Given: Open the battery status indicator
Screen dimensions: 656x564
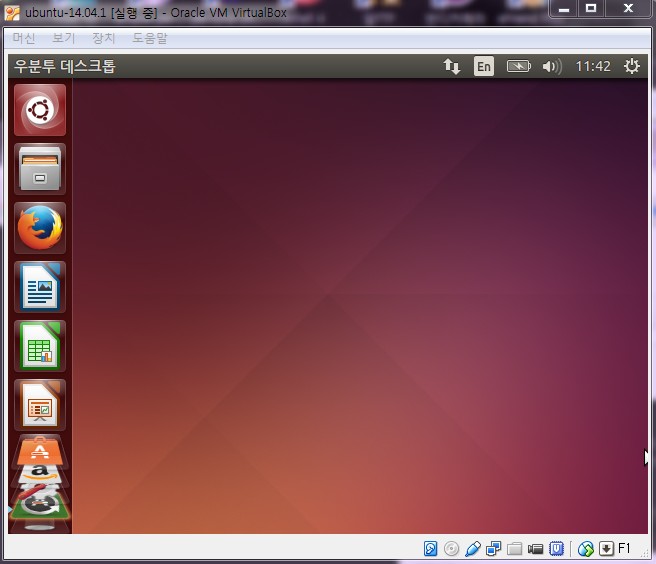Looking at the screenshot, I should click(x=518, y=67).
